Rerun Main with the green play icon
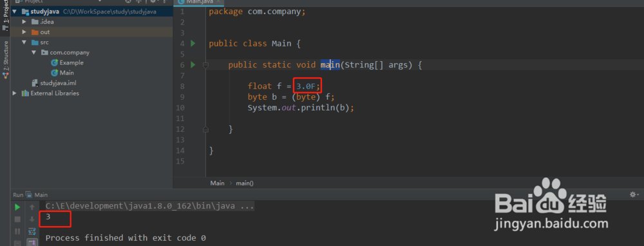This screenshot has height=246, width=644. click(17, 207)
